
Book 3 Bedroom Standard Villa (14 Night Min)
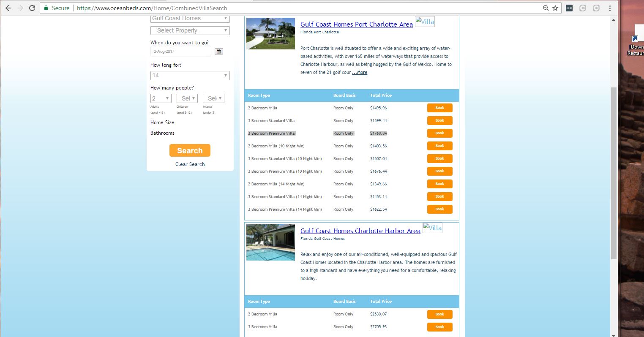point(440,197)
